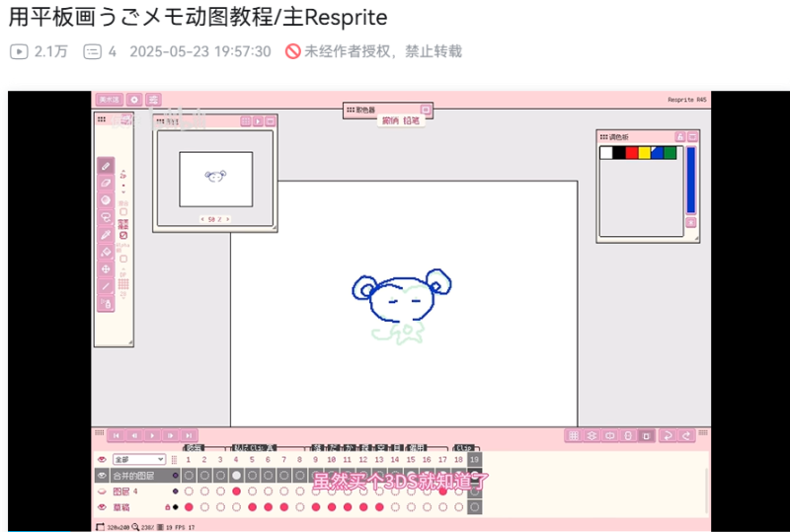Open the 美术活 menu
Screen dimensions: 790x532
click(109, 100)
